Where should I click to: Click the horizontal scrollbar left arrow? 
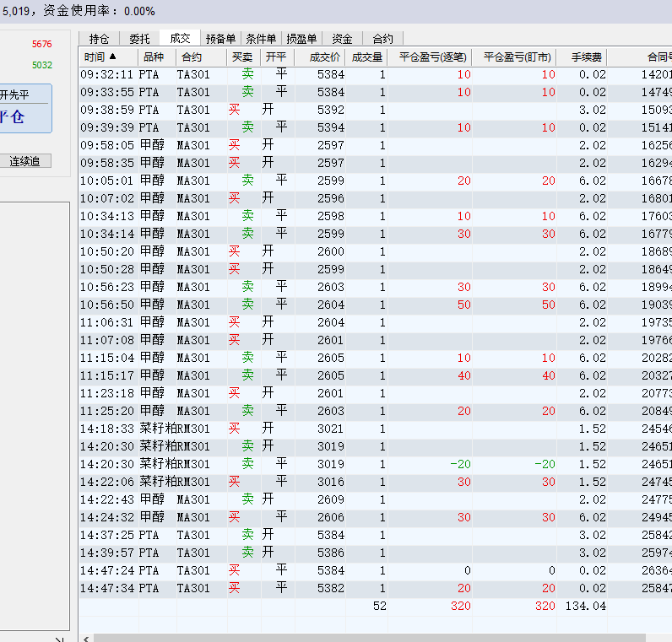(86, 638)
